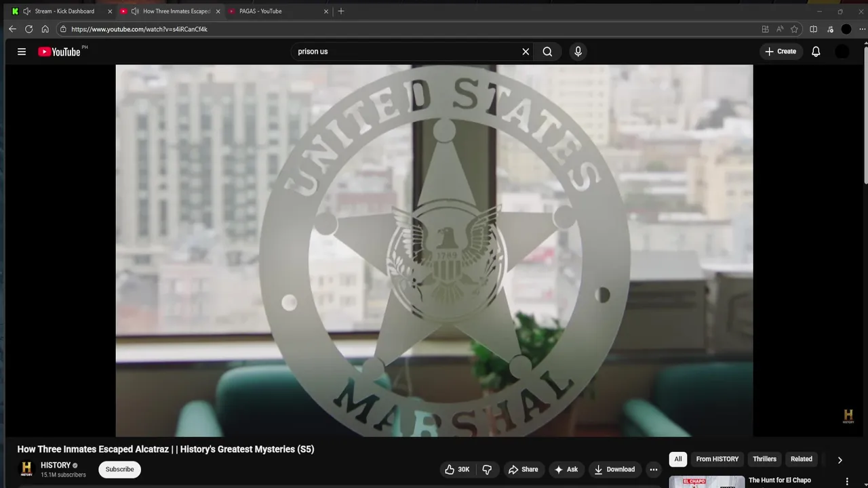Open a new browser tab

pyautogui.click(x=341, y=11)
